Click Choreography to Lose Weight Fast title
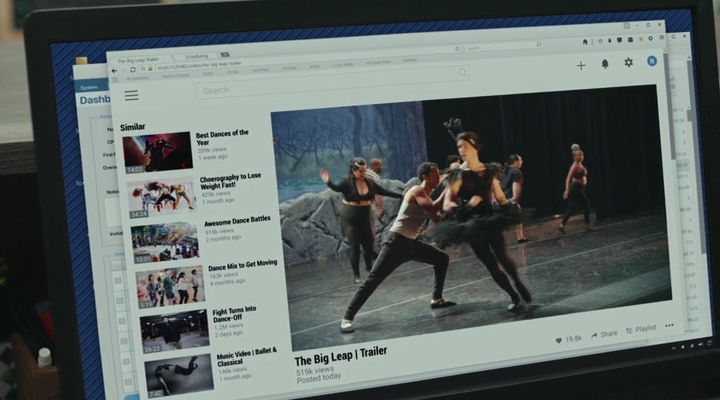The width and height of the screenshot is (720, 400). [230, 180]
